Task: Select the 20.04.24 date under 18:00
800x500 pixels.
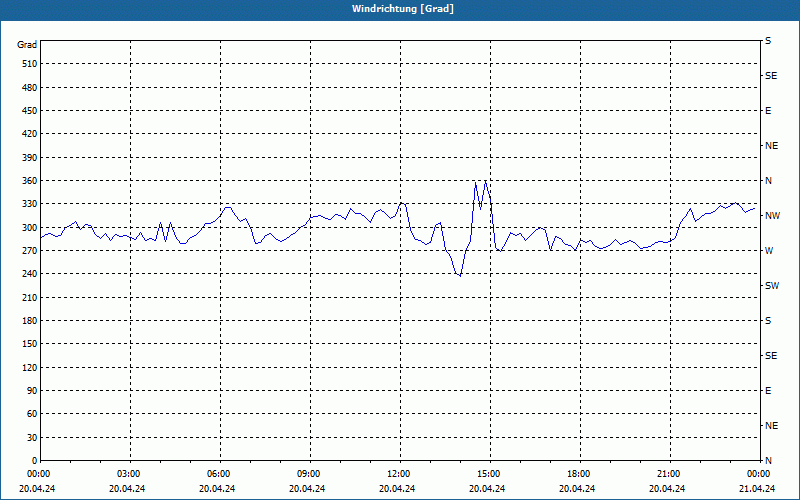Action: 577,489
